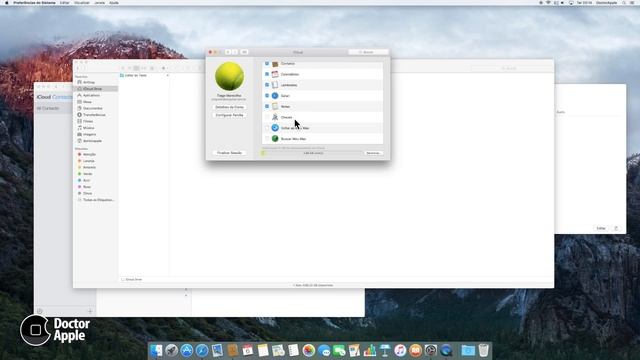Open the Apple menu

[7, 2]
